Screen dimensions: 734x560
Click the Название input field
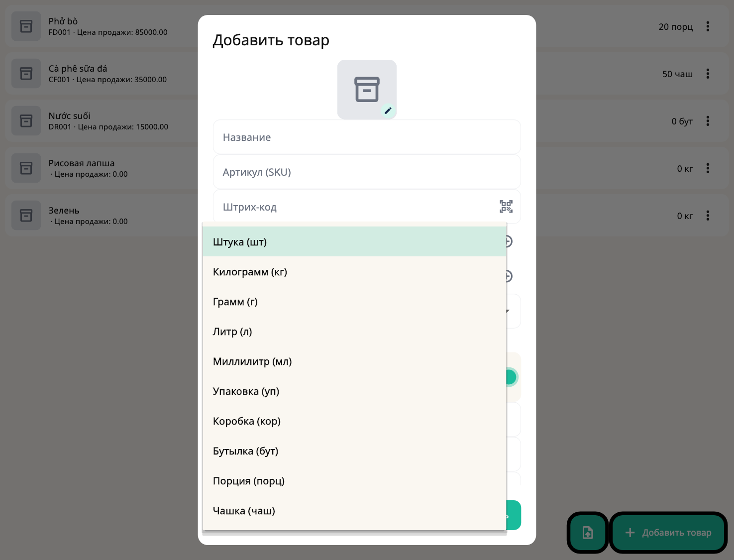[x=367, y=137]
